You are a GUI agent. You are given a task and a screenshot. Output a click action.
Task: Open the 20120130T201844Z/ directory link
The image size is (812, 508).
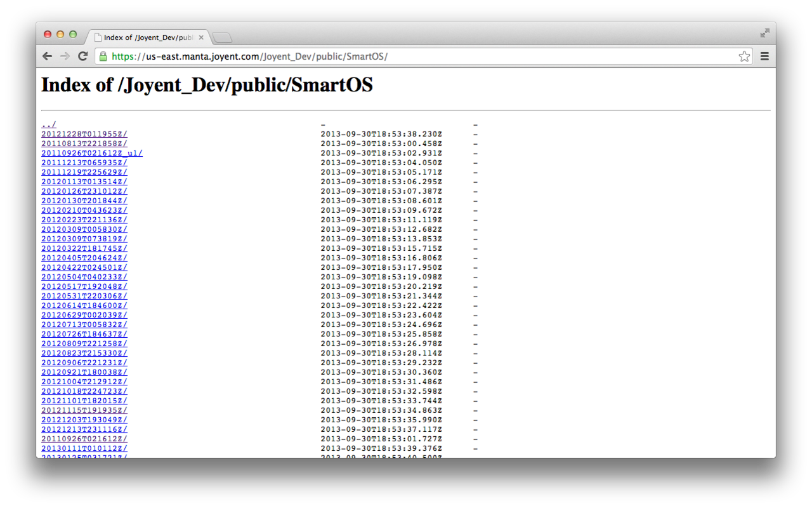pos(84,201)
